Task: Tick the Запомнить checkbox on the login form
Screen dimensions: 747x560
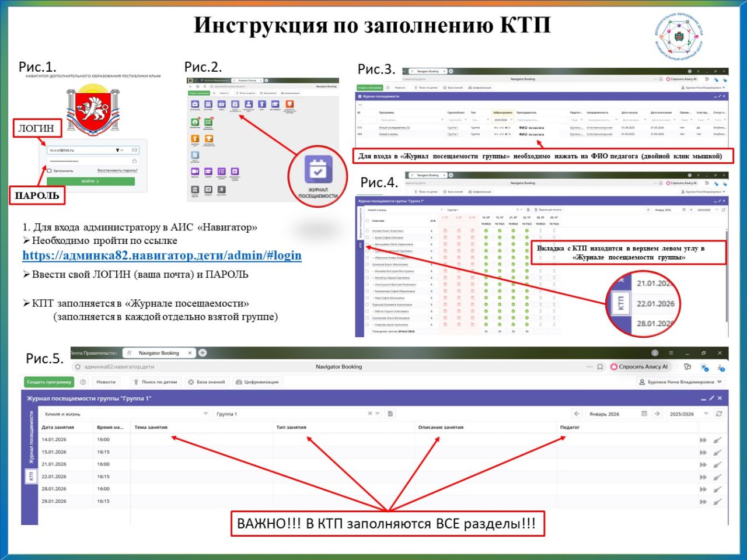Action: pyautogui.click(x=49, y=171)
